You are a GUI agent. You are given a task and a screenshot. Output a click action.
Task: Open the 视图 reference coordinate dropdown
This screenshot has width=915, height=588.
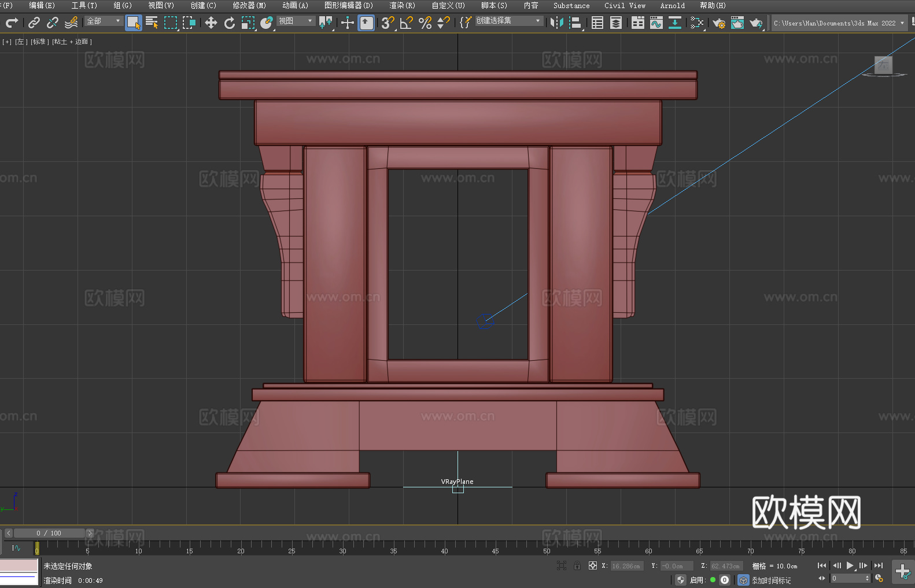click(296, 21)
